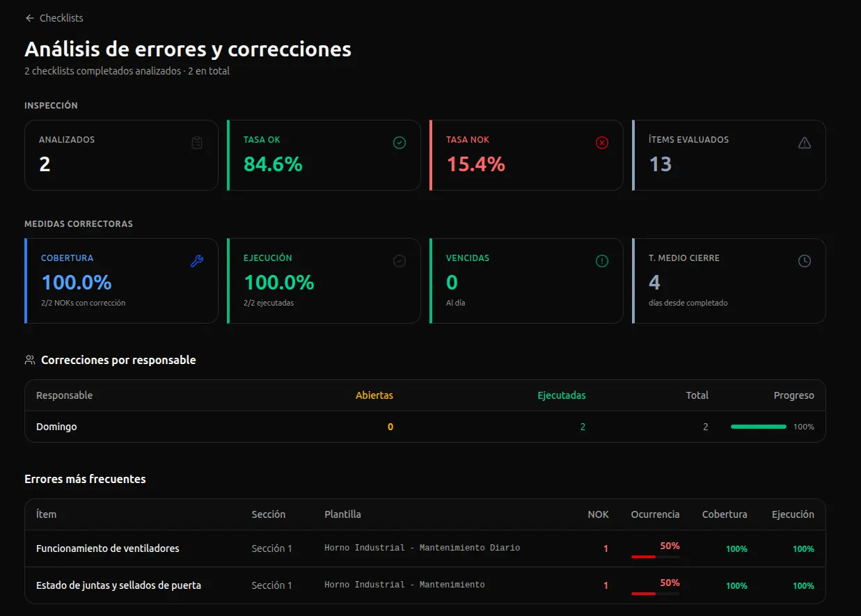Click occurrence bar for Funcionamiento de ventiladores
The height and width of the screenshot is (616, 861).
[656, 557]
